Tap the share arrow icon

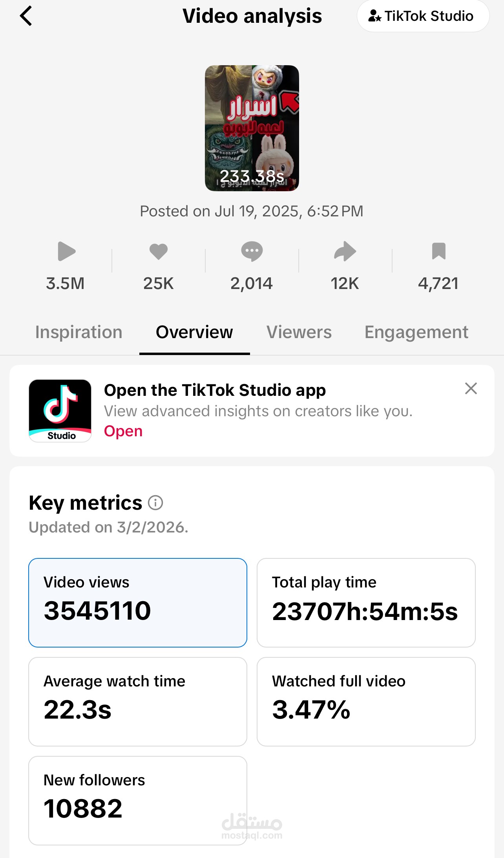pyautogui.click(x=345, y=251)
